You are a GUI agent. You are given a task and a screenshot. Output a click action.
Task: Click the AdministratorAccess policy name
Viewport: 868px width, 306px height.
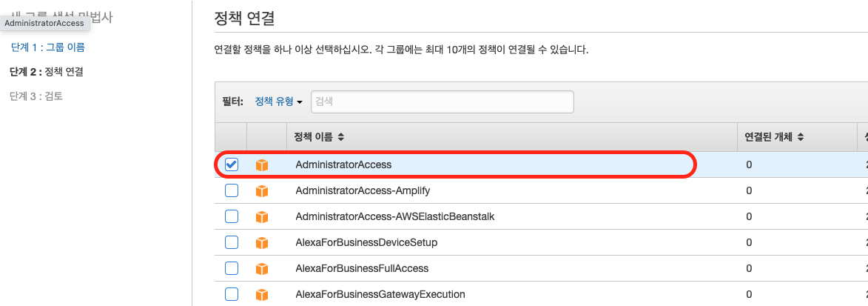pyautogui.click(x=344, y=164)
